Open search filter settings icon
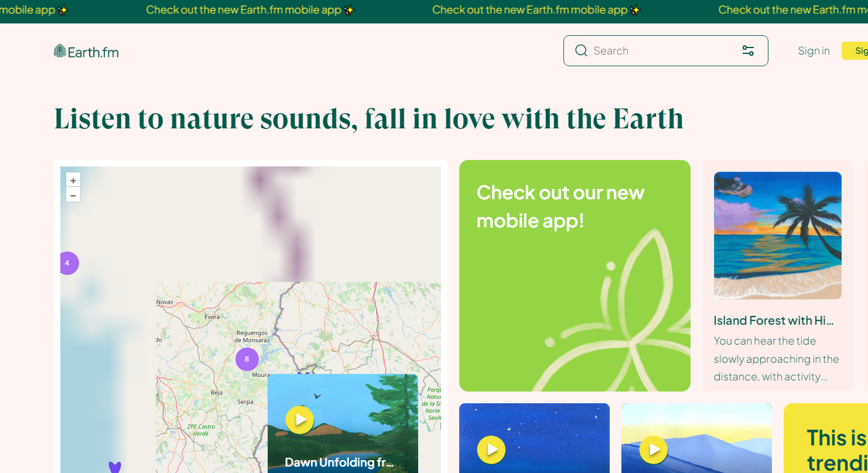The height and width of the screenshot is (473, 868). pyautogui.click(x=748, y=50)
